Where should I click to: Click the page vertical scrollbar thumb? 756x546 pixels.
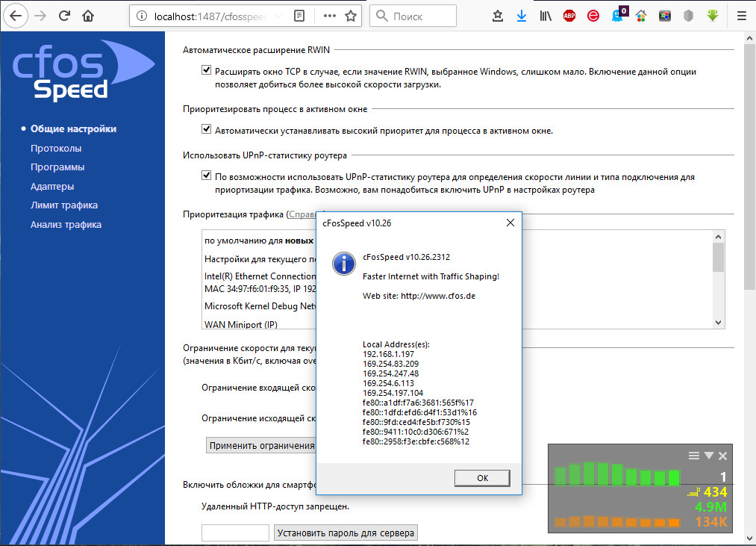click(749, 167)
